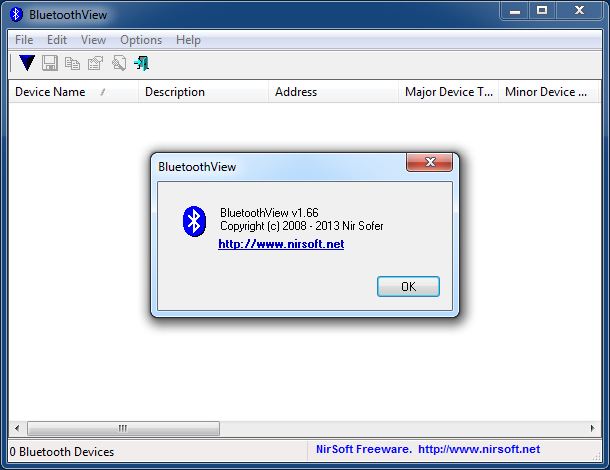Open the Edit menu
Viewport: 610px width, 470px height.
(x=57, y=40)
